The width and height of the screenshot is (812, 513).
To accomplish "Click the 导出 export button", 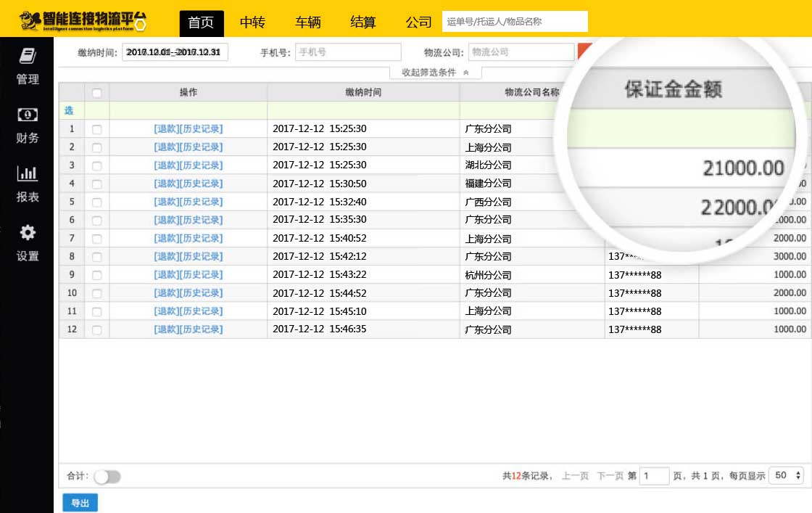I will click(x=80, y=502).
